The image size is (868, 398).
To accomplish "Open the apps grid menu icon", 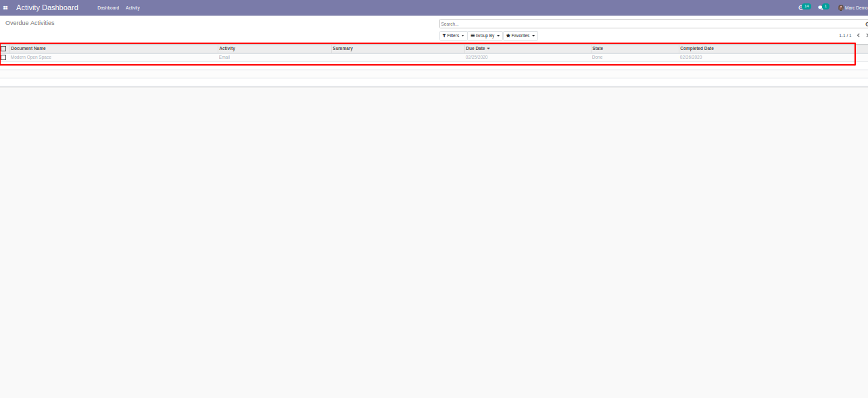I will tap(5, 7).
